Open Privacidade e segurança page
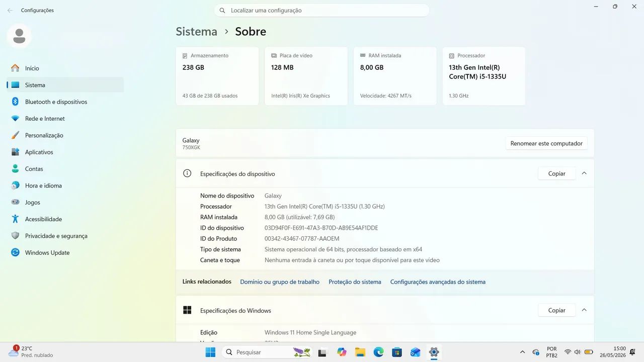 (65, 236)
